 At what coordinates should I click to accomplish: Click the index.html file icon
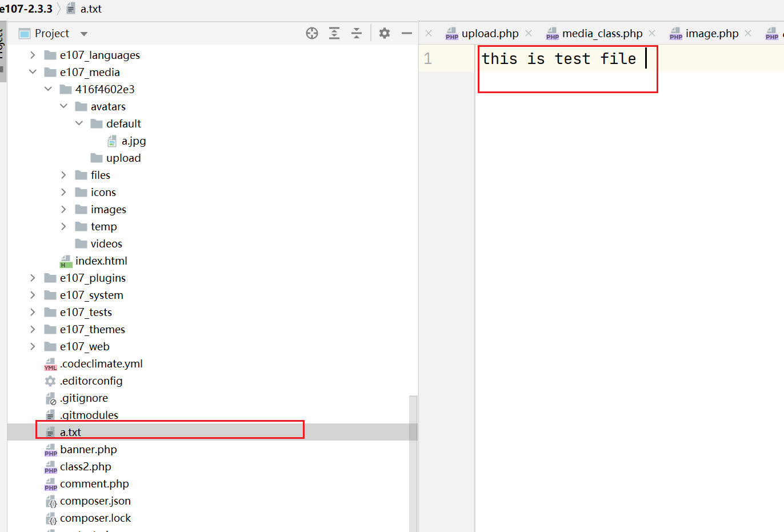pyautogui.click(x=66, y=261)
